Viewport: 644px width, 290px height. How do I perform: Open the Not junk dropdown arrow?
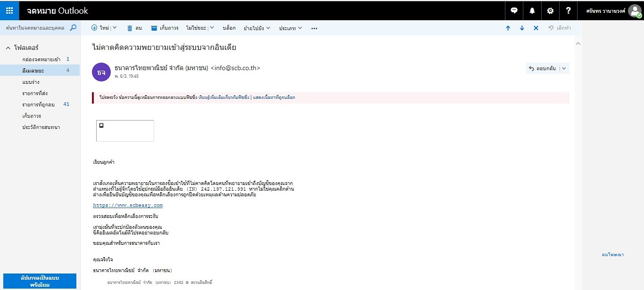212,28
